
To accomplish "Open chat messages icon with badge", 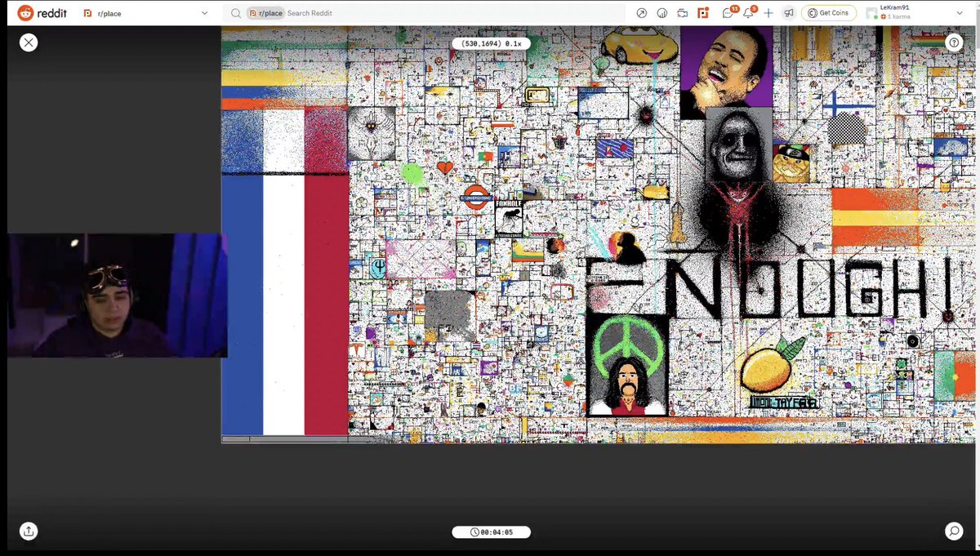I will click(x=728, y=12).
